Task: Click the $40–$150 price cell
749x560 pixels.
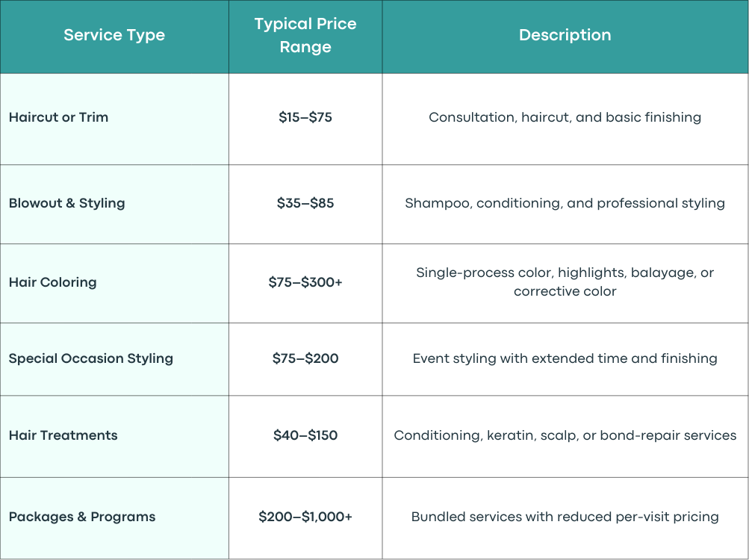Action: pyautogui.click(x=305, y=435)
